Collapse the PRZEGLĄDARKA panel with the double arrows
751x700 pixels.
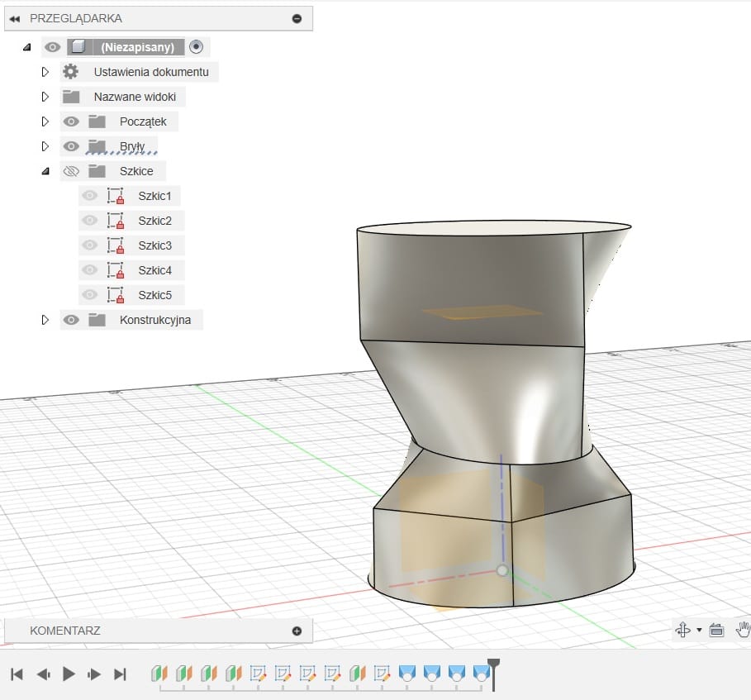[14, 18]
